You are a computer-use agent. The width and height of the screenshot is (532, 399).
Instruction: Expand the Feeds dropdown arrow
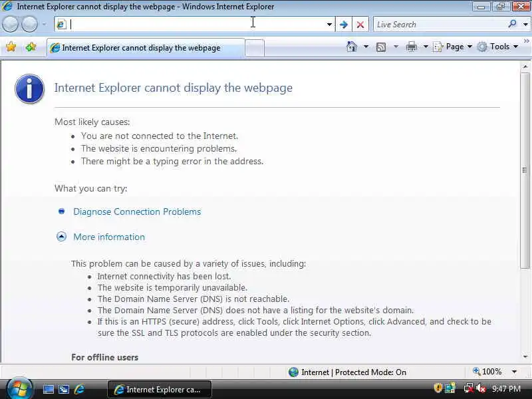[396, 47]
